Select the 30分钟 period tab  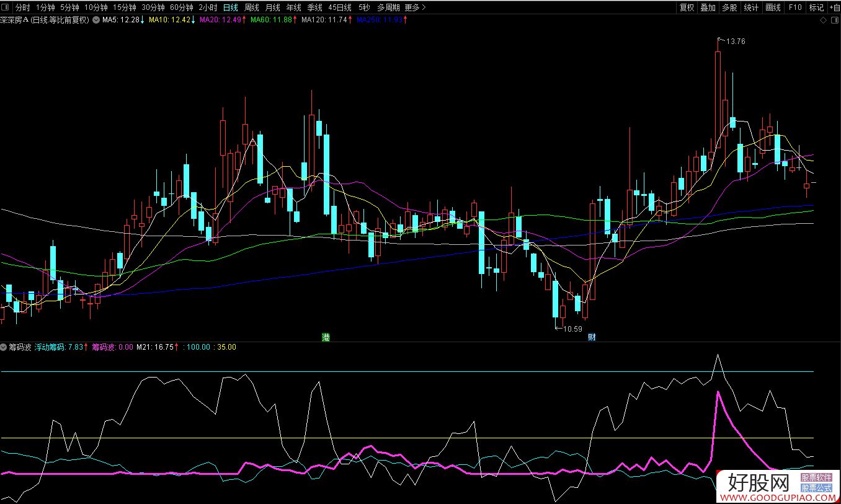pos(153,7)
